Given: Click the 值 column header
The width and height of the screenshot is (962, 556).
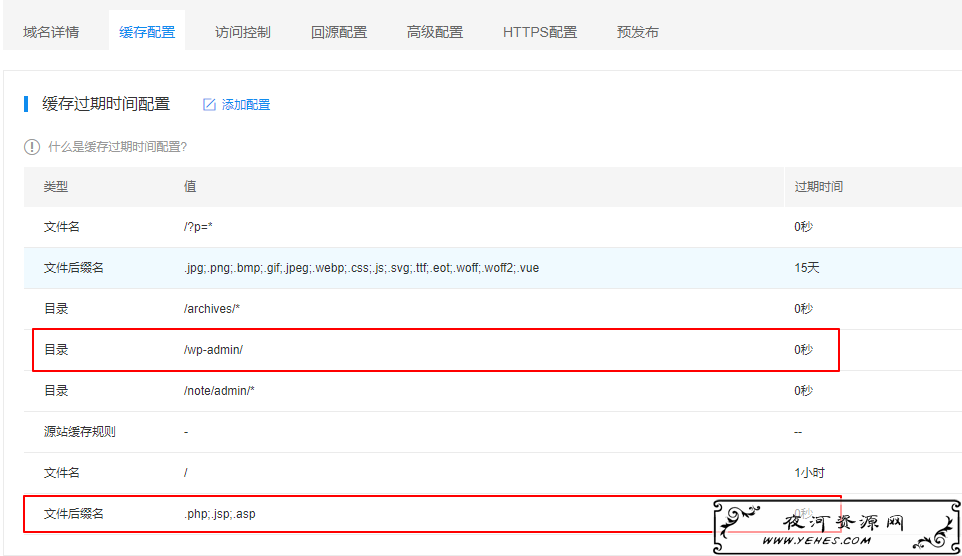Looking at the screenshot, I should (190, 187).
